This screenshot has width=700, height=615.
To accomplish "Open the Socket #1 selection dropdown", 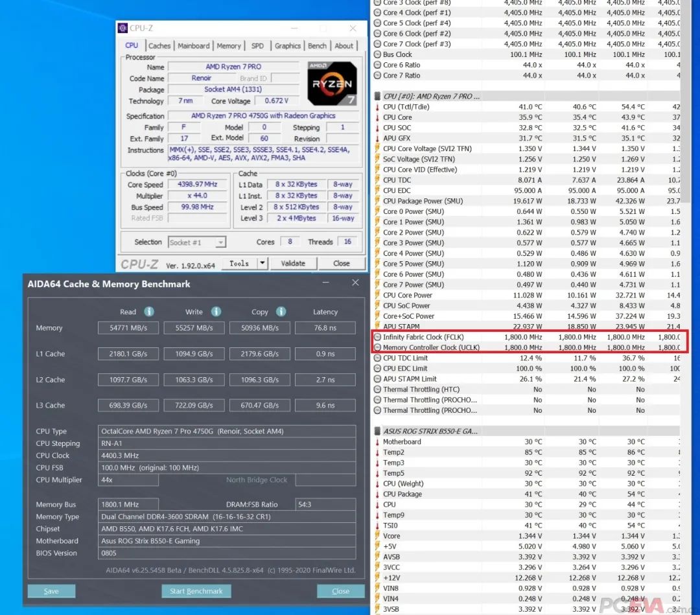I will (220, 242).
